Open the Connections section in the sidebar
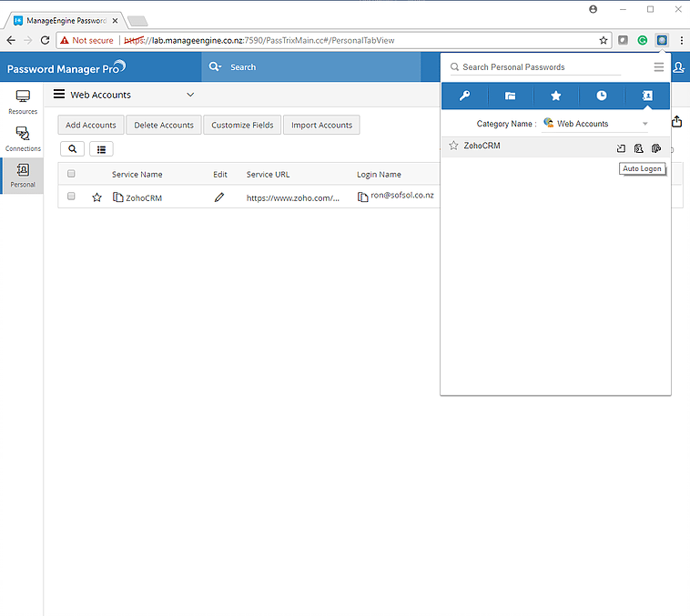The image size is (690, 616). 23,138
